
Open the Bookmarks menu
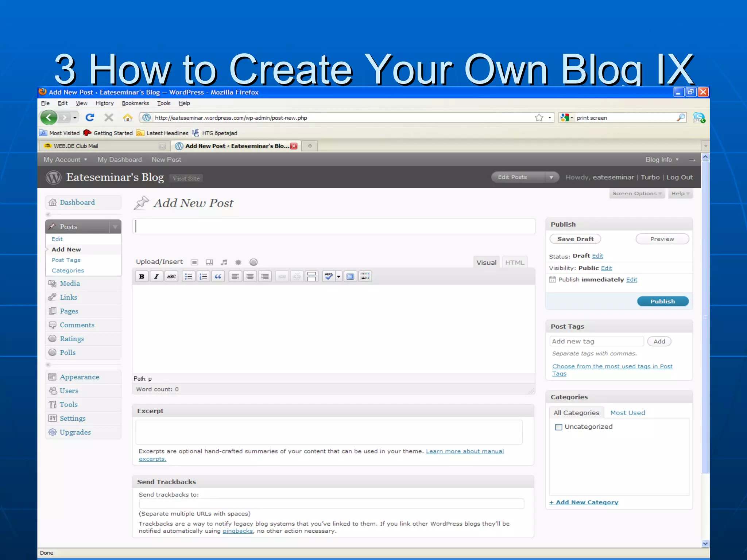(135, 103)
